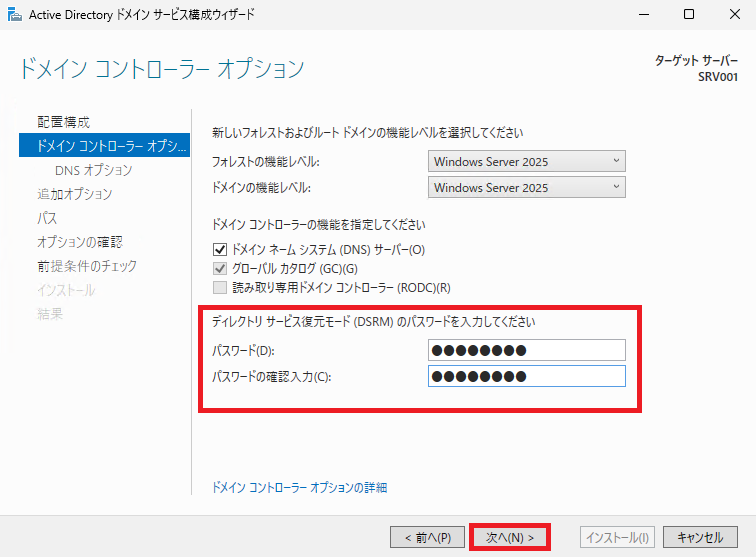Click the ドメインの機能レベル label
Image resolution: width=756 pixels, height=557 pixels.
pyautogui.click(x=261, y=188)
